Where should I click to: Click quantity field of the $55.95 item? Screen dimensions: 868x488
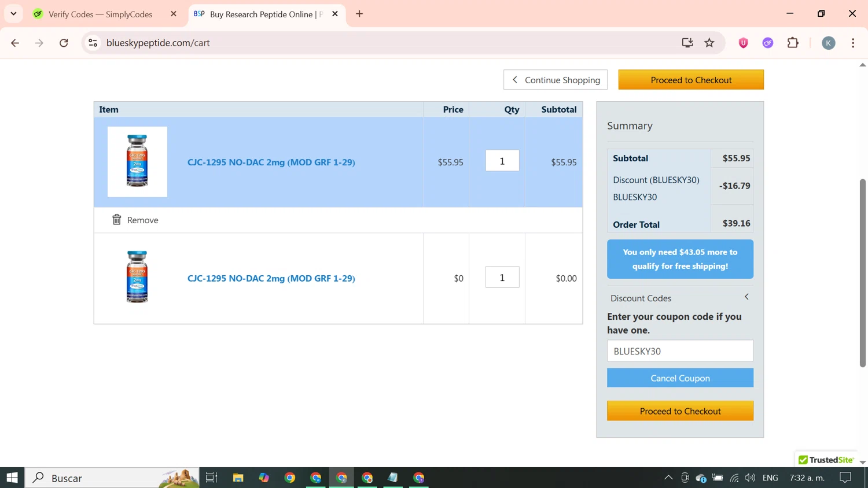pyautogui.click(x=502, y=161)
